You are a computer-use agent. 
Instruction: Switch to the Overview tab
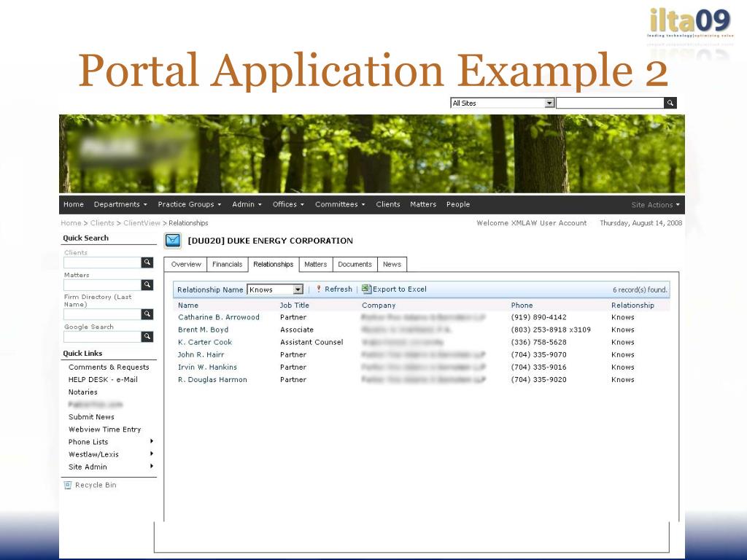coord(186,264)
